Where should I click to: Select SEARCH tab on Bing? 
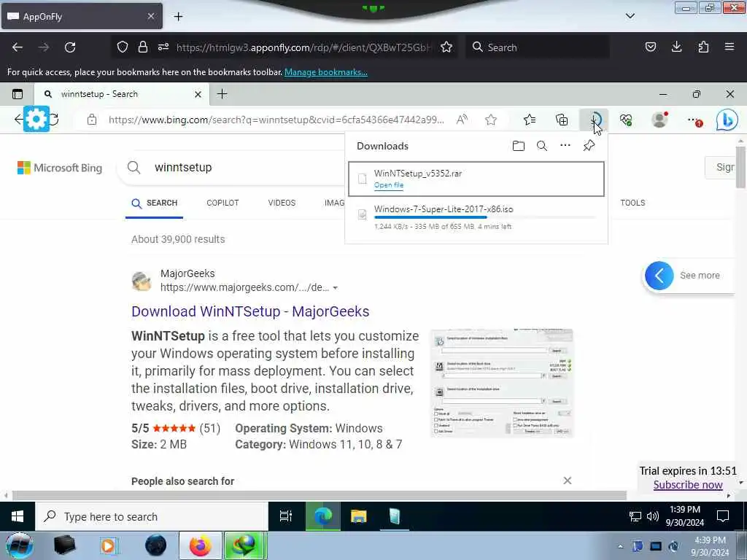click(155, 203)
